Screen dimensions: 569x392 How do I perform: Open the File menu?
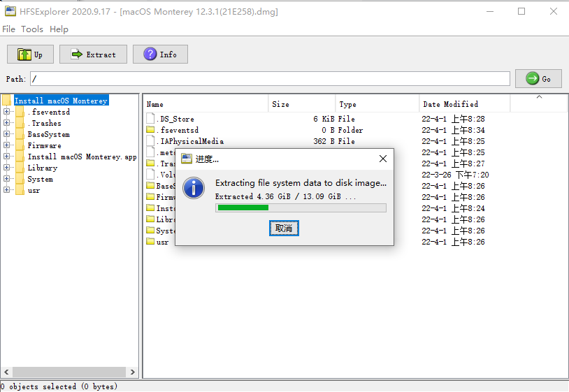[x=8, y=29]
